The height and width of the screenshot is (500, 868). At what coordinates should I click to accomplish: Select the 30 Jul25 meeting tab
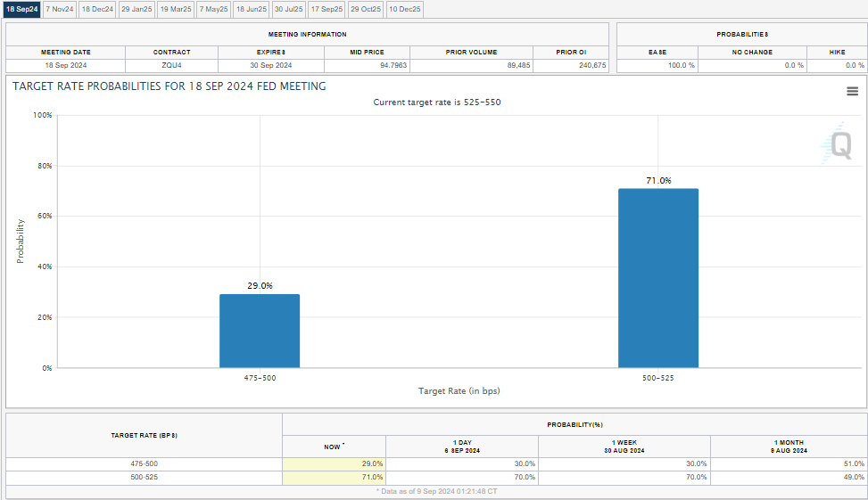coord(289,9)
